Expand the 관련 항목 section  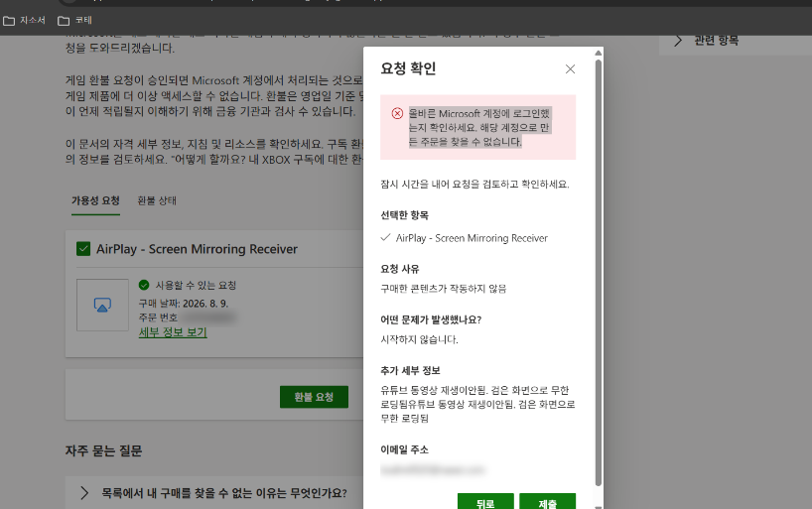(x=678, y=41)
